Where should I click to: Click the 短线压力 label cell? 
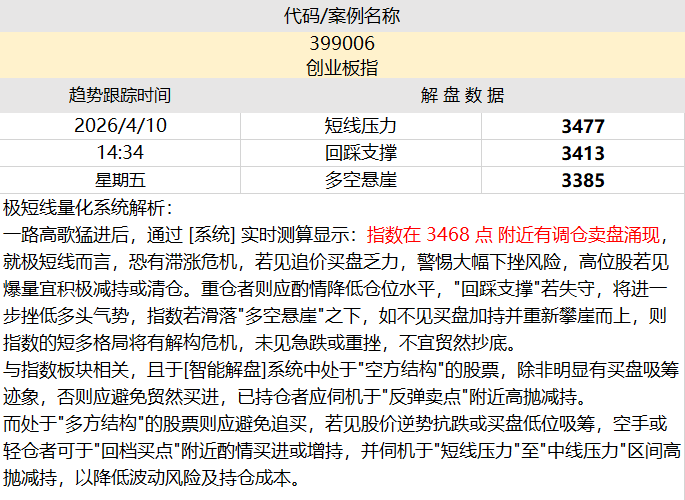(x=361, y=126)
